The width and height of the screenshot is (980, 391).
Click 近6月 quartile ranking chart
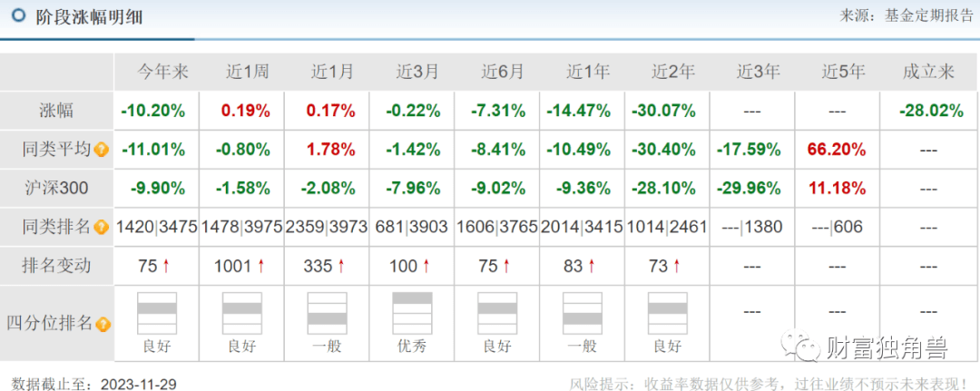coord(497,314)
